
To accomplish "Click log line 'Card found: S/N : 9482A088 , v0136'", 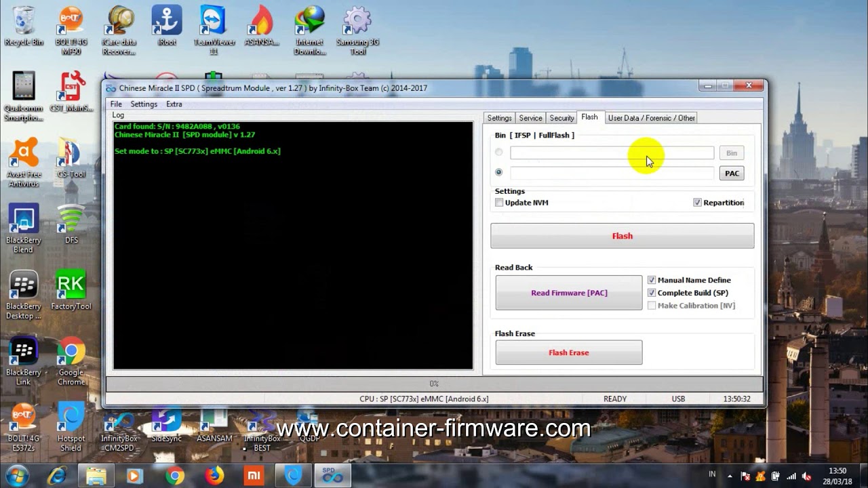I will click(x=177, y=127).
